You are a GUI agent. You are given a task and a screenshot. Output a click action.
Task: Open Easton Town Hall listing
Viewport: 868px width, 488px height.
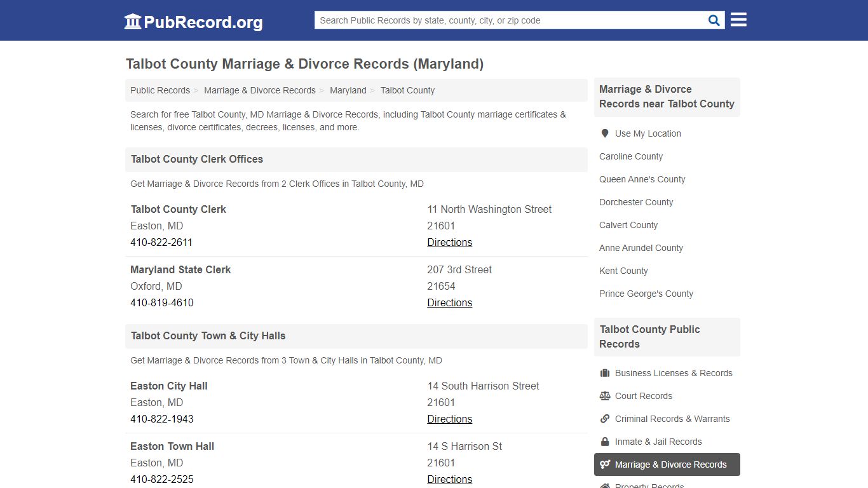[x=172, y=446]
